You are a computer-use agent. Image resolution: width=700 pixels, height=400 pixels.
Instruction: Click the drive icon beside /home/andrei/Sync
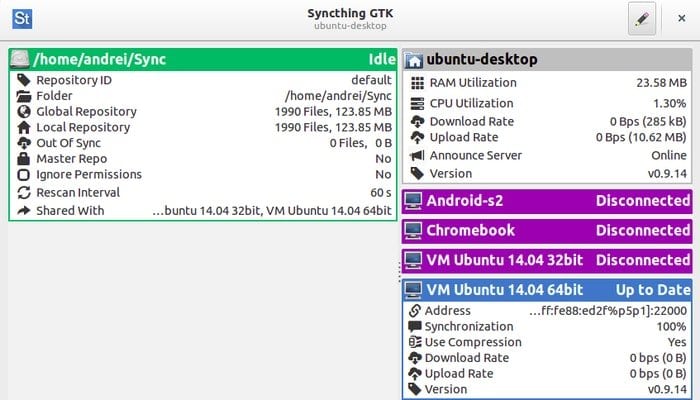coord(20,59)
